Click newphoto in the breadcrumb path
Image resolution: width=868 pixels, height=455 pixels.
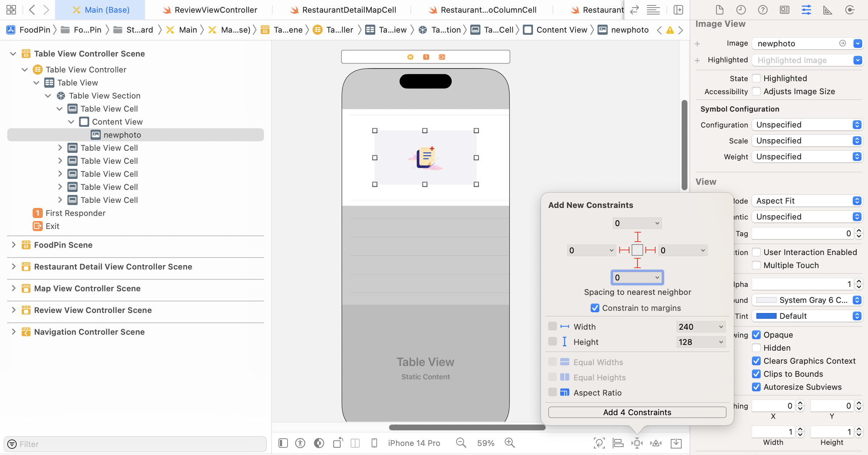click(x=630, y=30)
